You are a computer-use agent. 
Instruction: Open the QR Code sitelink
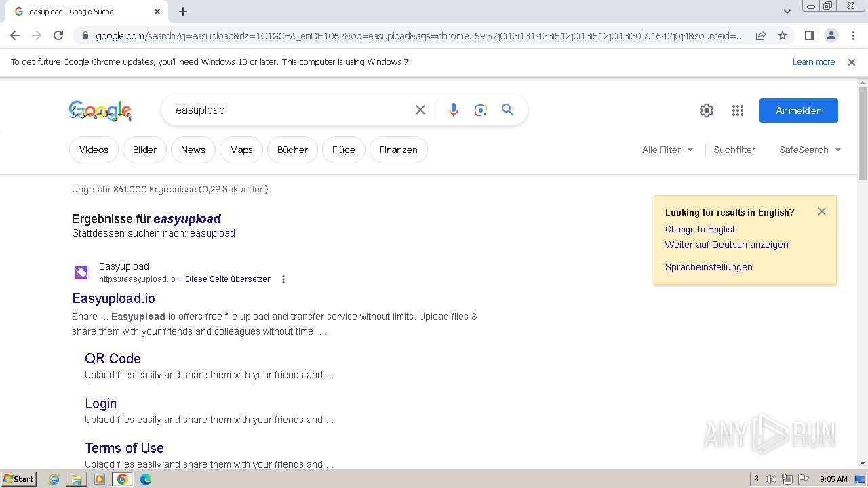pos(113,359)
